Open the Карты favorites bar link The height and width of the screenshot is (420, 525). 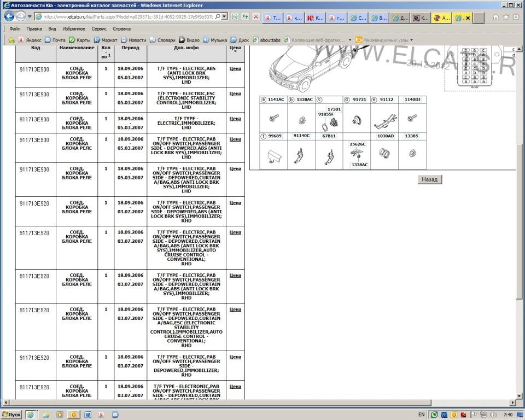(x=79, y=40)
